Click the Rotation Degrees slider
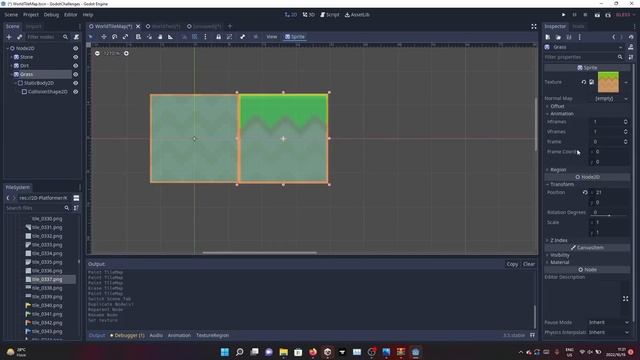The width and height of the screenshot is (640, 360). pos(609,215)
